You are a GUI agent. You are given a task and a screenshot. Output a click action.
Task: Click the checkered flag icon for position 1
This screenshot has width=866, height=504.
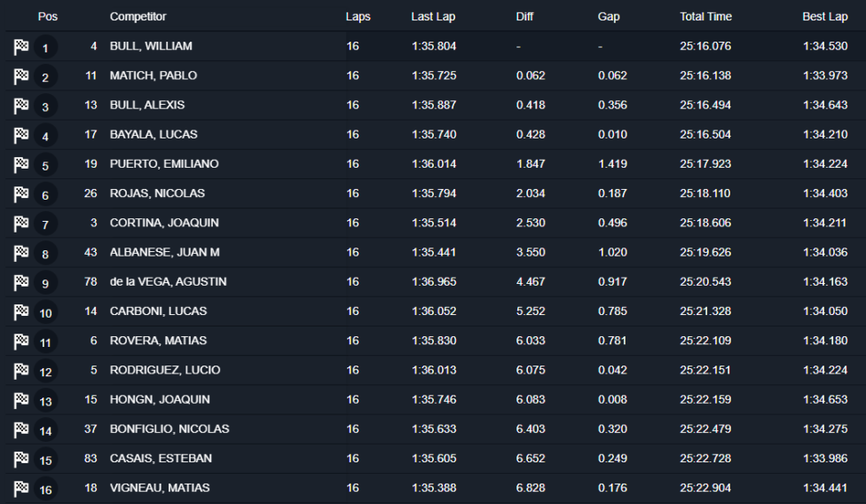(21, 47)
